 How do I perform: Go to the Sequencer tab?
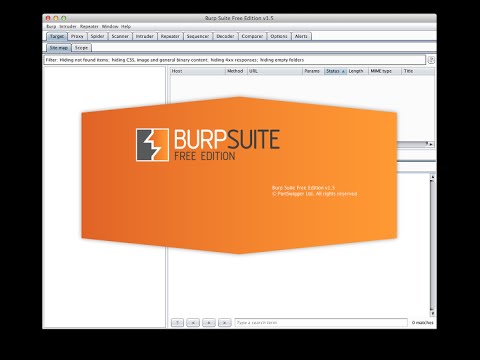[198, 36]
